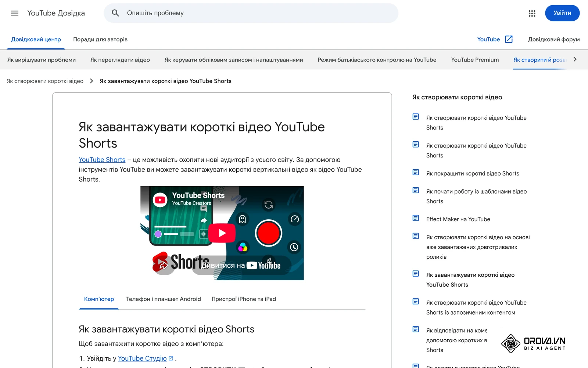Play the YouTube Shorts video
The height and width of the screenshot is (368, 588).
click(222, 233)
